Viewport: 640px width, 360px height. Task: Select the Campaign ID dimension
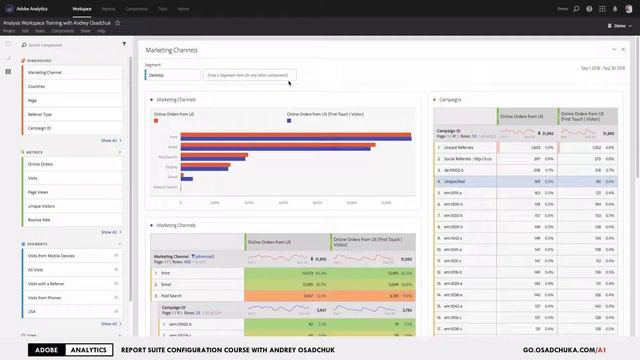tap(72, 128)
